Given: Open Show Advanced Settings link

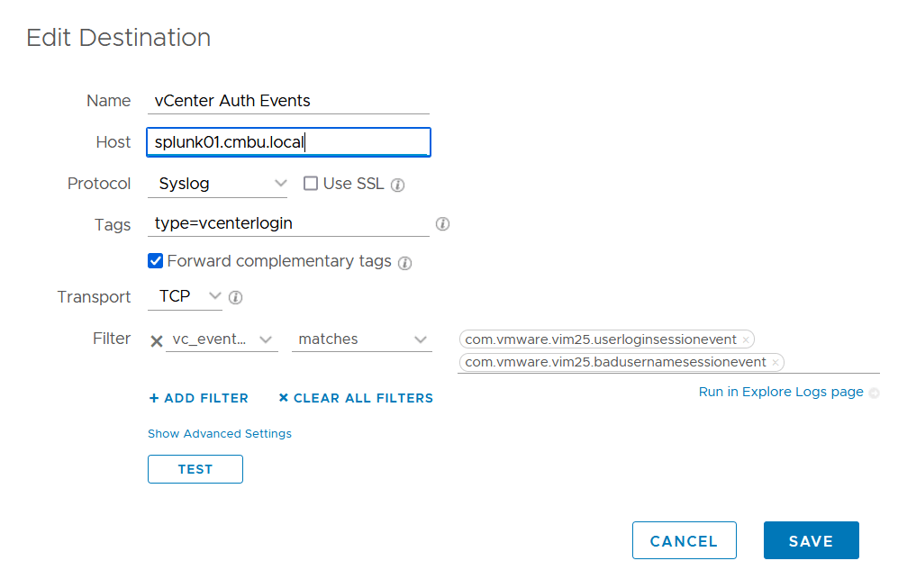Looking at the screenshot, I should (220, 433).
